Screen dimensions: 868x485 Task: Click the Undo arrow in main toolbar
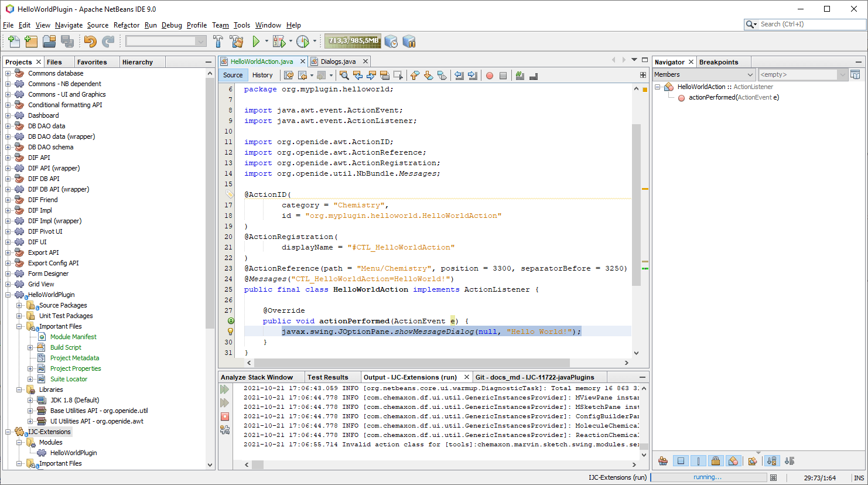pyautogui.click(x=90, y=42)
